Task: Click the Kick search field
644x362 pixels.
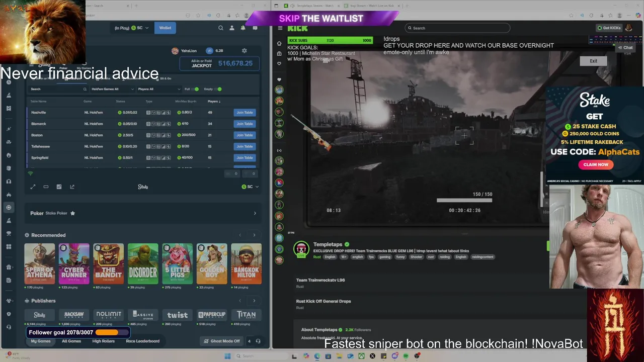Action: pyautogui.click(x=457, y=28)
